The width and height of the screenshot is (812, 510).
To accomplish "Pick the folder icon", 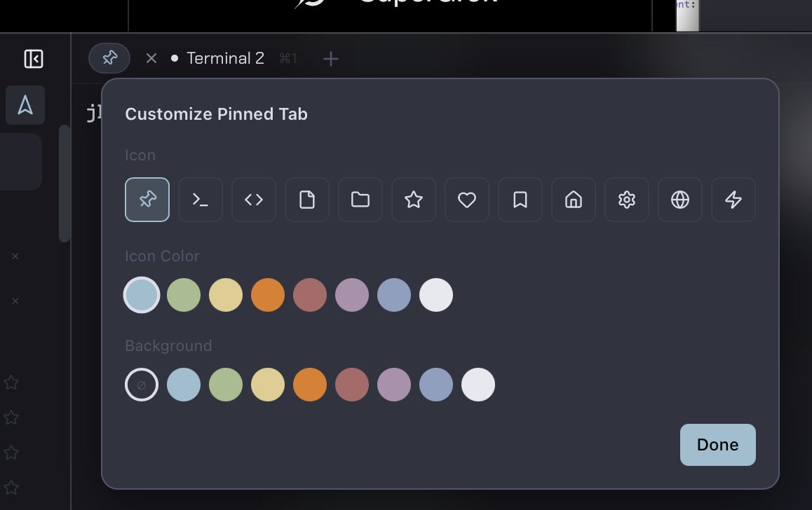I will click(x=360, y=200).
